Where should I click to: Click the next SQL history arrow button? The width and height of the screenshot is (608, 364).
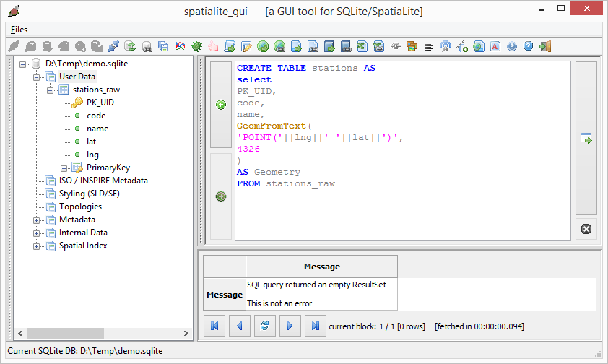click(x=221, y=196)
